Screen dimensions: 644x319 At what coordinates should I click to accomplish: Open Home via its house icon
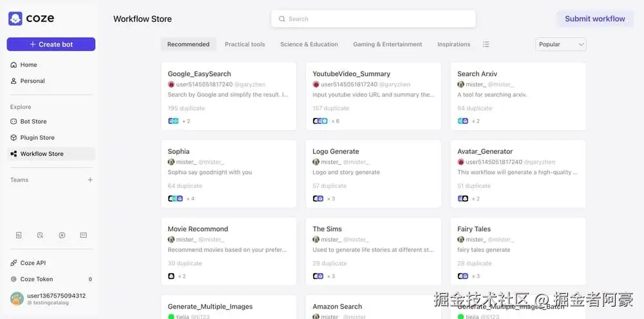pos(14,64)
